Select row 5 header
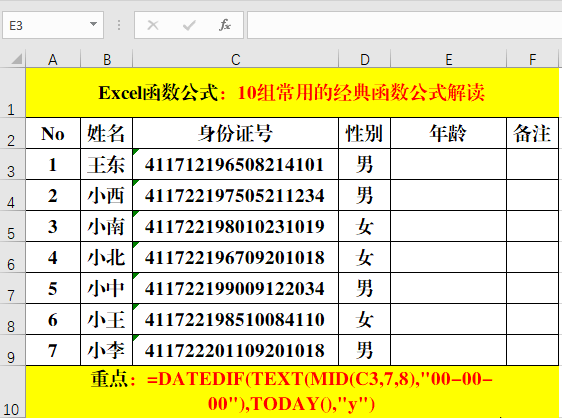The width and height of the screenshot is (562, 418). click(13, 226)
